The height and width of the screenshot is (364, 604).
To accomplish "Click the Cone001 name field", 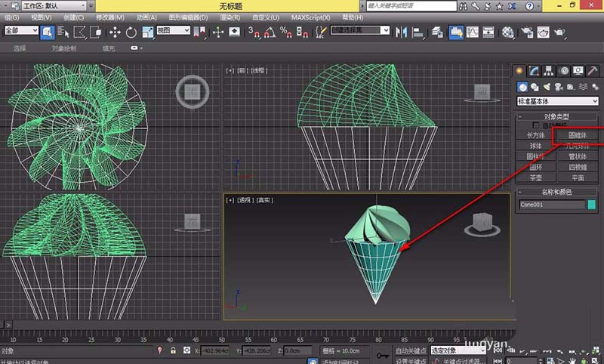I will (x=552, y=205).
